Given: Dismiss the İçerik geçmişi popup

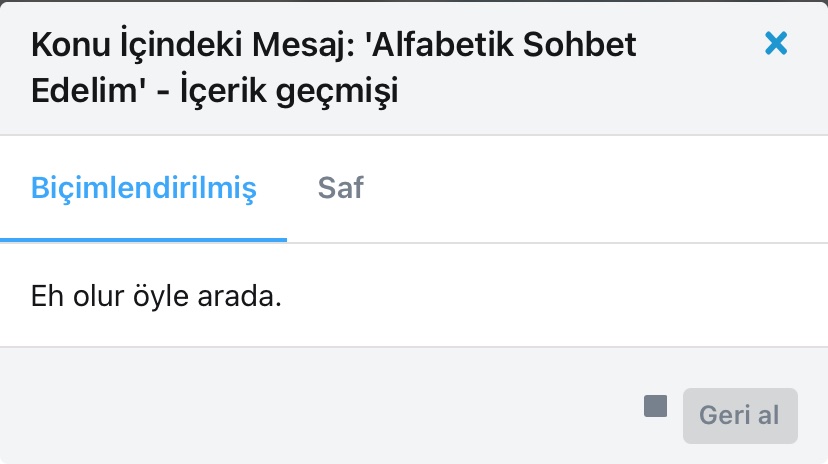Looking at the screenshot, I should tap(776, 43).
